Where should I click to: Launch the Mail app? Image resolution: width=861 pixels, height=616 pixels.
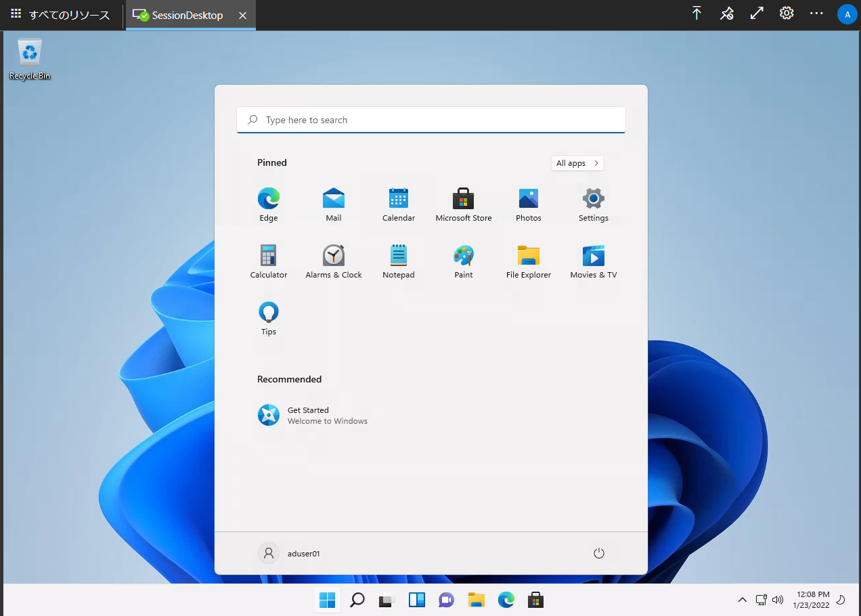coord(334,205)
